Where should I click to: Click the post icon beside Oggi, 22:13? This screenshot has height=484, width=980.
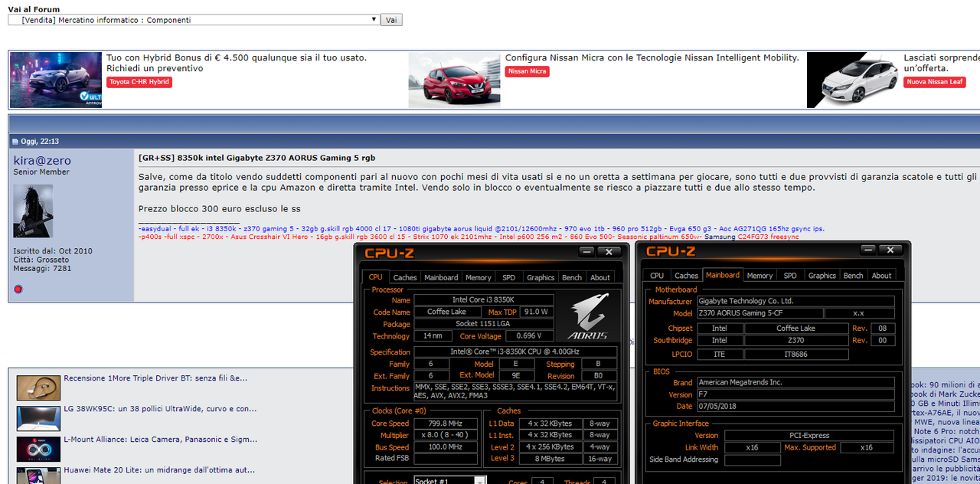coord(15,142)
